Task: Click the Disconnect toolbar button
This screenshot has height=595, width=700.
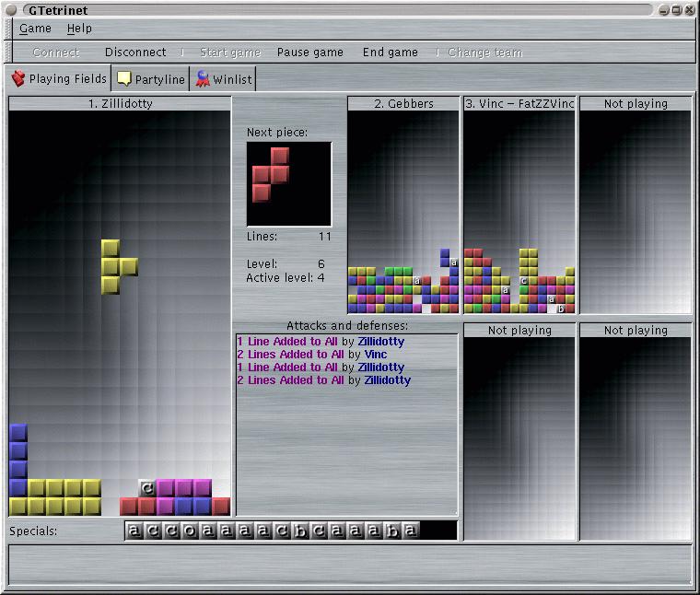Action: [135, 52]
